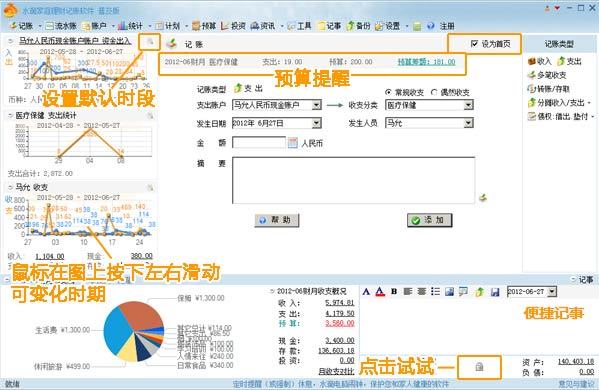This screenshot has height=390, width=599.
Task: Open the note date dropdown 2012-06-27
Action: (552, 291)
